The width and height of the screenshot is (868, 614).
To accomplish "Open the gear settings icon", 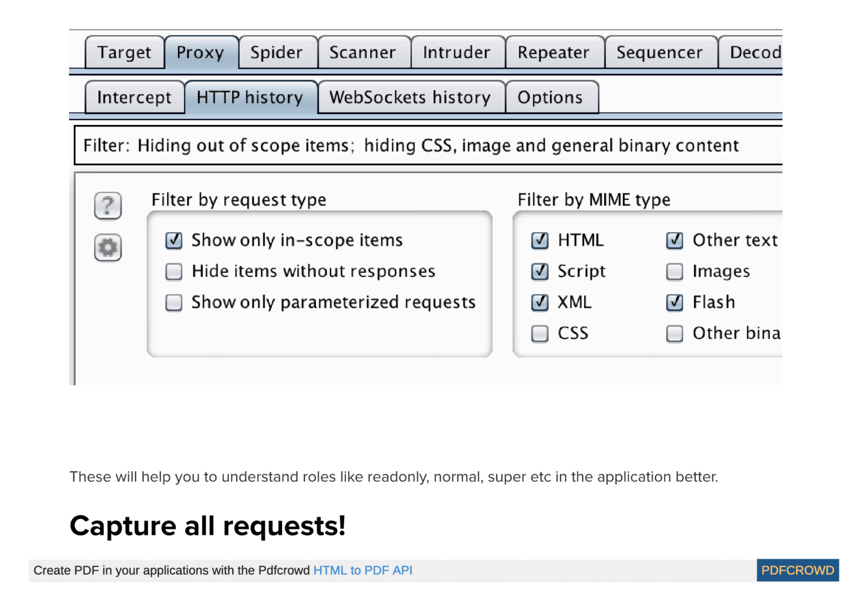I will click(107, 247).
